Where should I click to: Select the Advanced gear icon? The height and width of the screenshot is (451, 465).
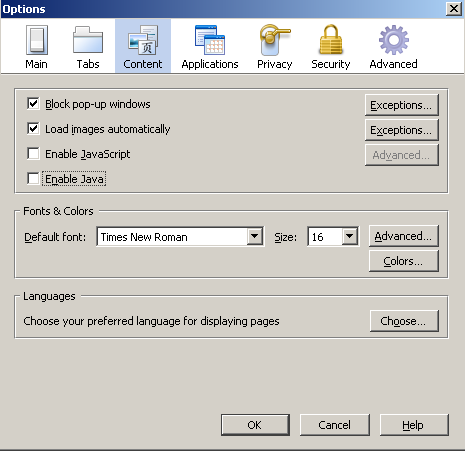point(394,40)
